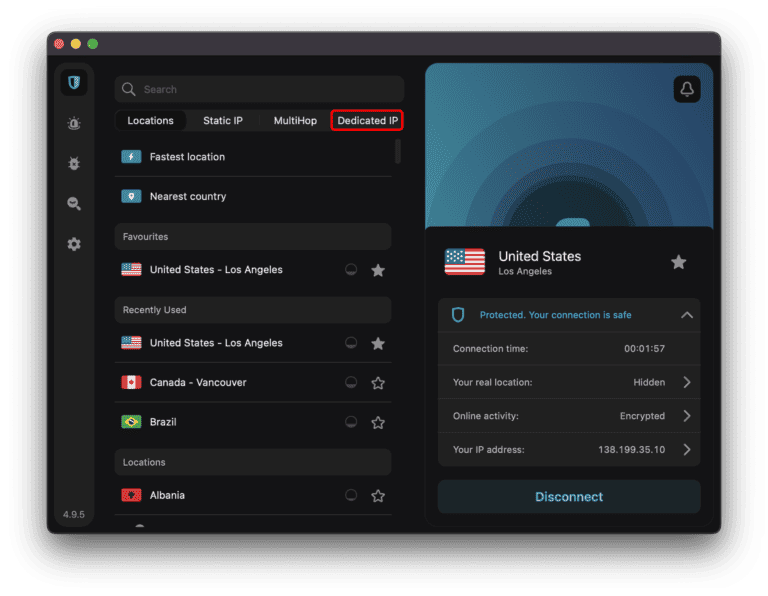Click Protected. Your connection is safe text
Image resolution: width=768 pixels, height=596 pixels.
pos(555,315)
